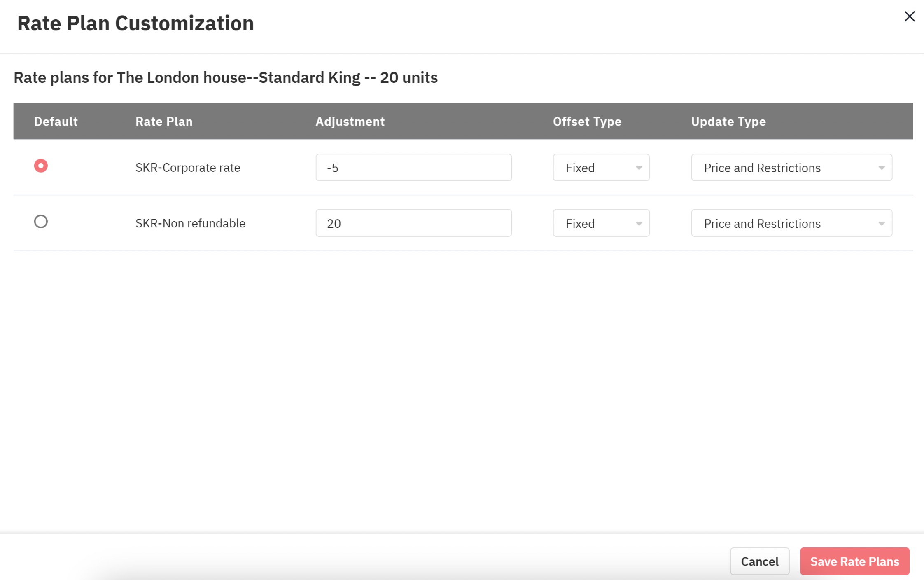Edit adjustment field for SKR-Corporate rate
924x580 pixels.
(x=413, y=168)
